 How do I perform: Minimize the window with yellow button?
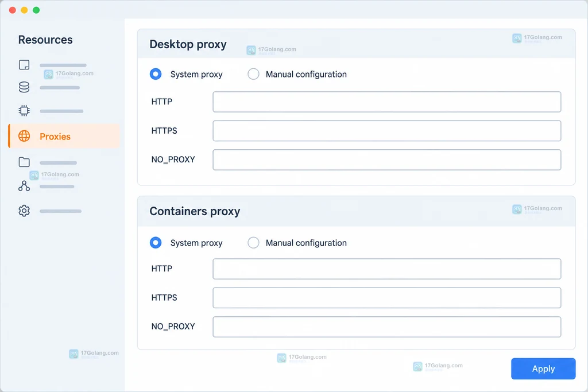tap(24, 10)
